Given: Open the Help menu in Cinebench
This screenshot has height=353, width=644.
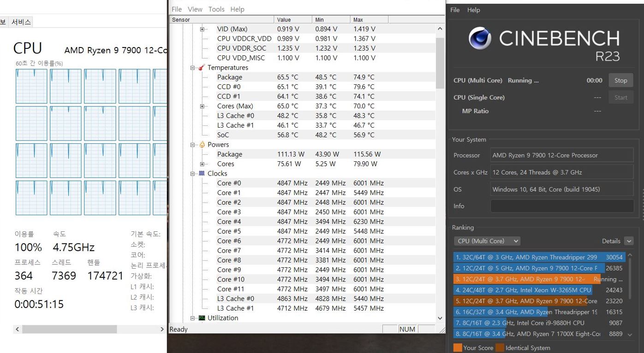Looking at the screenshot, I should tap(473, 10).
